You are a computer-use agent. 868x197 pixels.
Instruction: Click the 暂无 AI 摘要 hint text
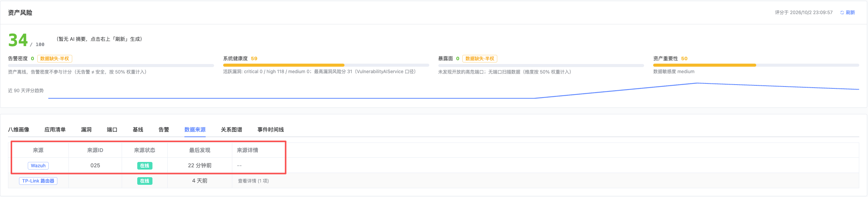point(100,39)
